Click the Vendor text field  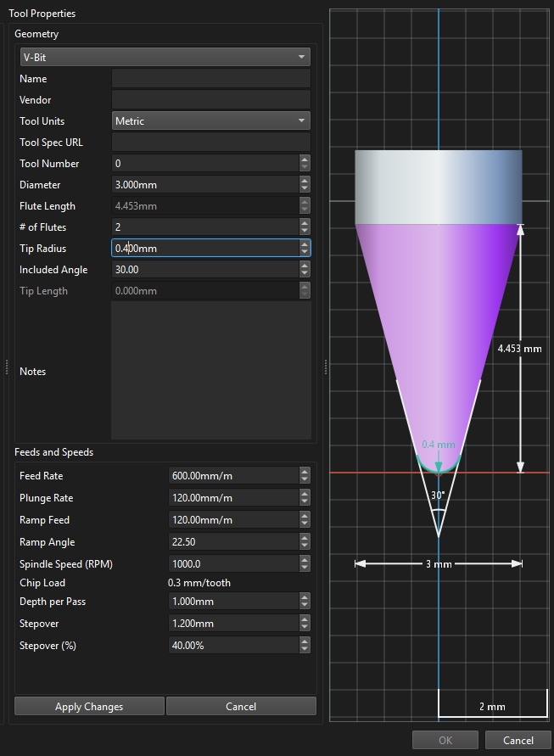[x=210, y=100]
